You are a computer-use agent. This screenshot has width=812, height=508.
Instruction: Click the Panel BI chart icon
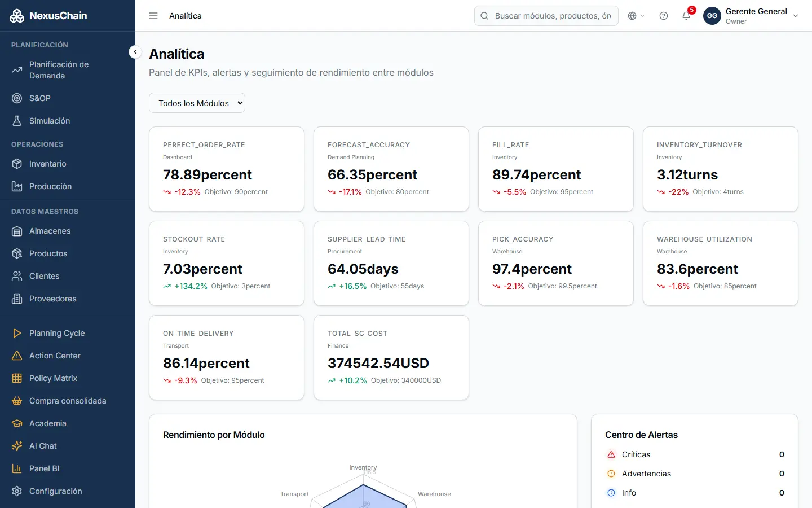point(17,468)
